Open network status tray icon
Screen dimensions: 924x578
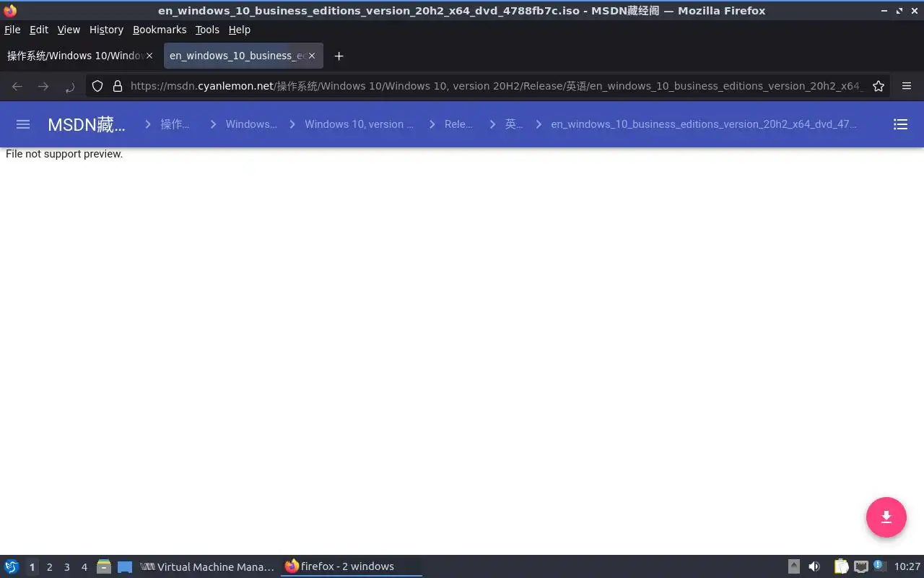[860, 567]
